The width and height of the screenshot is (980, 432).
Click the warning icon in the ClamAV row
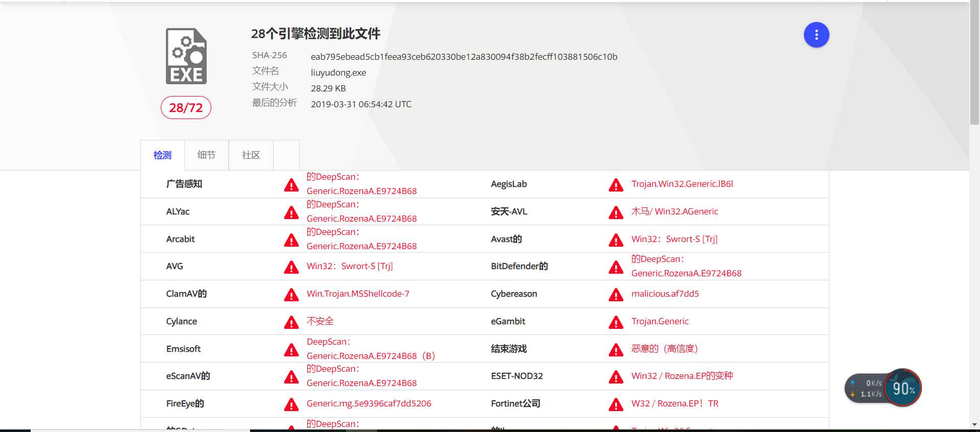click(x=291, y=295)
